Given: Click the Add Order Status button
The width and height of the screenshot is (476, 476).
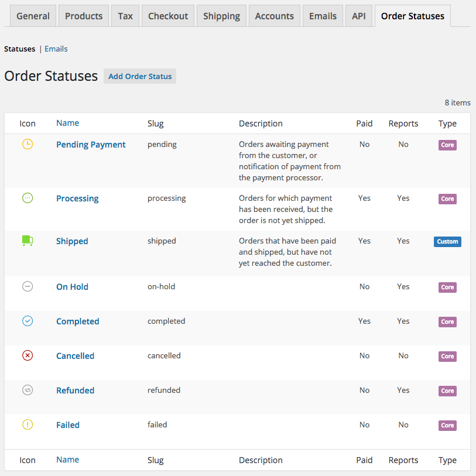Looking at the screenshot, I should [139, 76].
